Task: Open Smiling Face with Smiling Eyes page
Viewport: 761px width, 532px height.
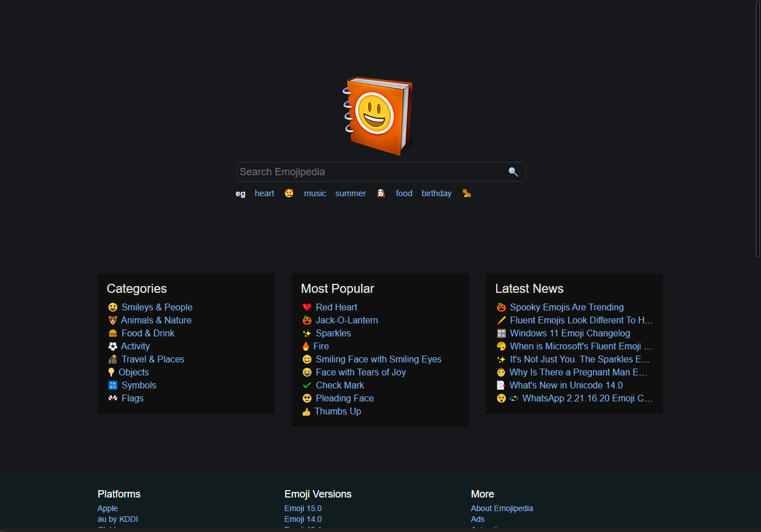Action: [x=379, y=360]
